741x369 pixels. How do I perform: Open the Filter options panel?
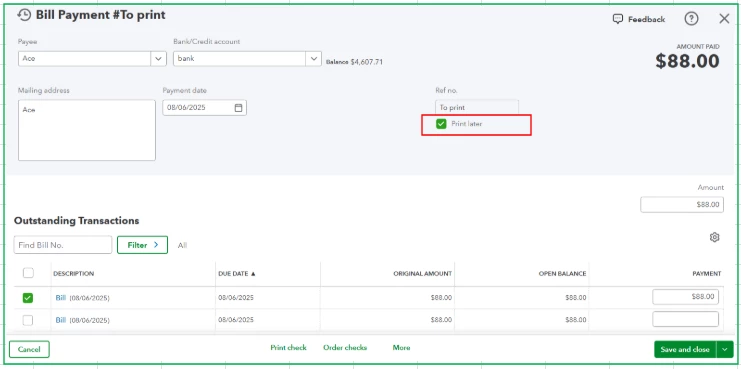(142, 245)
